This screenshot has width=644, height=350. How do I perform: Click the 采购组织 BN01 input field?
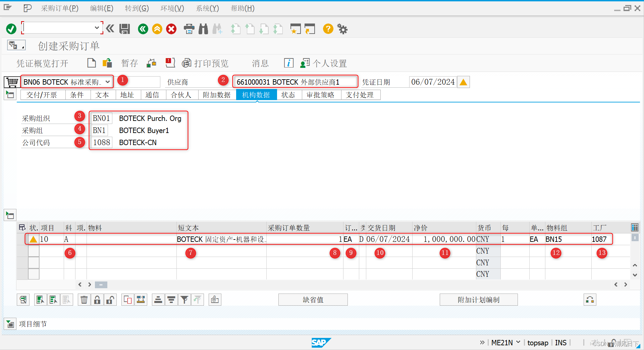(101, 118)
